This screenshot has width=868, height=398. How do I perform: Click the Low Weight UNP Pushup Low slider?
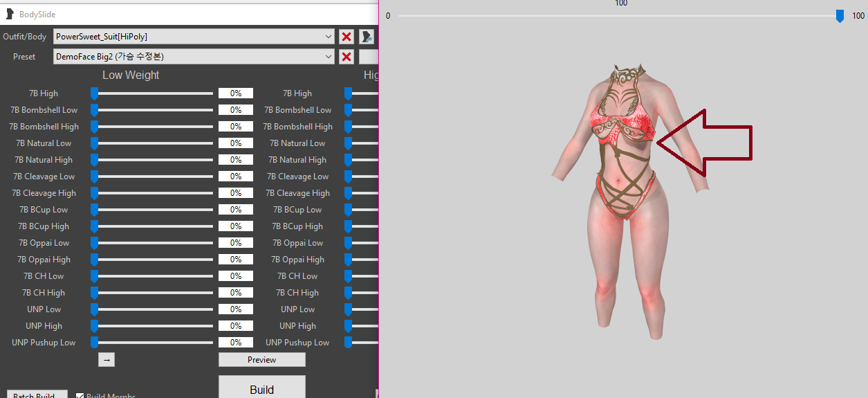tap(153, 343)
